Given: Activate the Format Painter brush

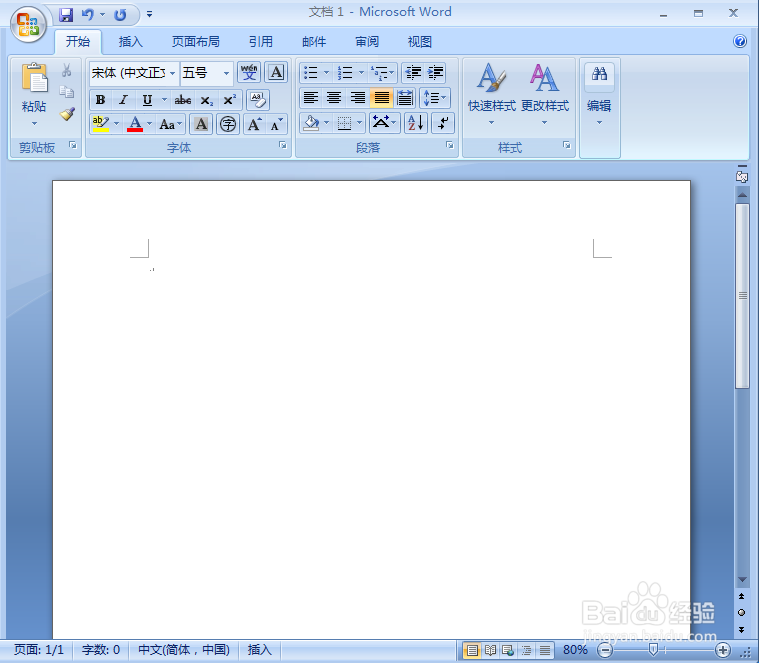Looking at the screenshot, I should pos(67,114).
